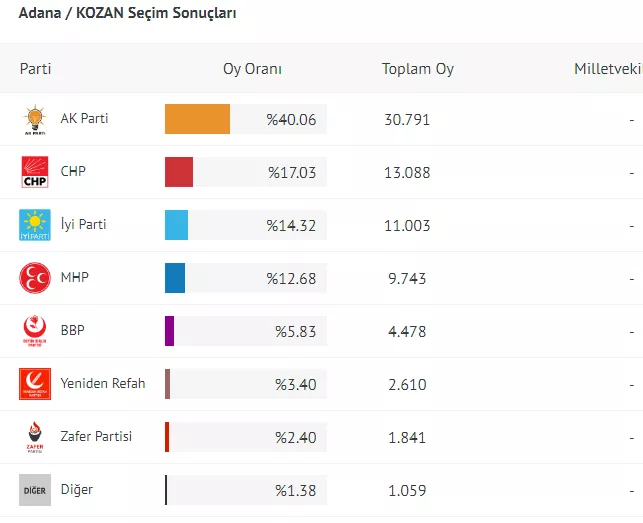Click the gray Diğer icon
This screenshot has height=523, width=643.
[x=35, y=490]
